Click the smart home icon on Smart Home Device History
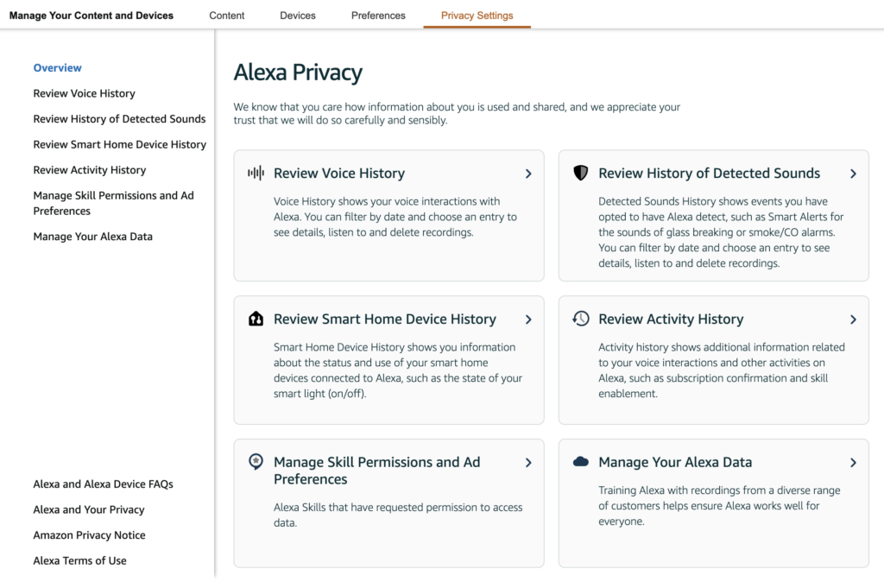The width and height of the screenshot is (884, 588). click(x=256, y=319)
